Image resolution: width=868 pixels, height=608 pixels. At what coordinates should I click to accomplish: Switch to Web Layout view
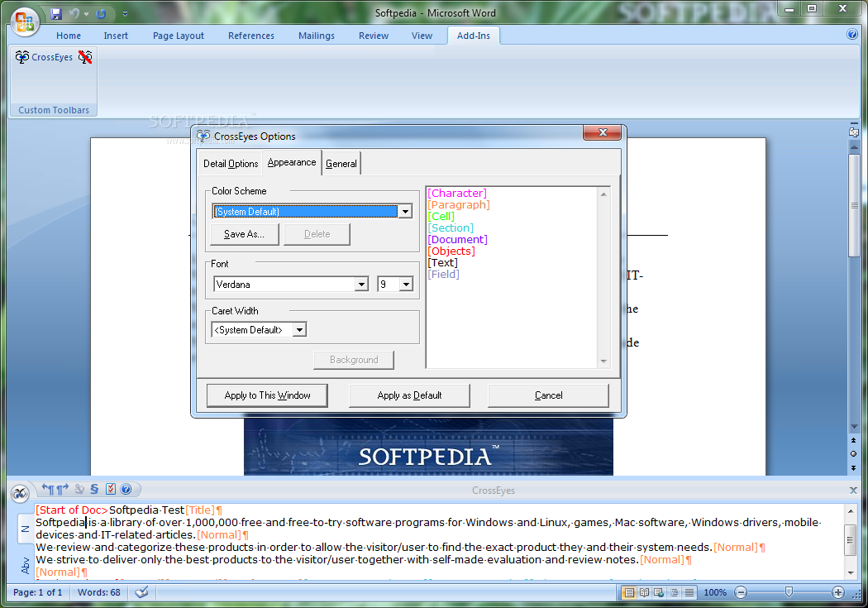pyautogui.click(x=659, y=592)
